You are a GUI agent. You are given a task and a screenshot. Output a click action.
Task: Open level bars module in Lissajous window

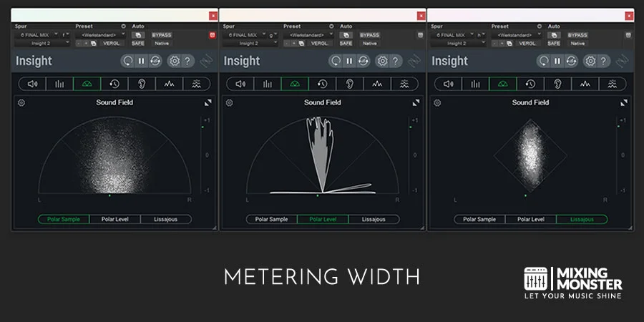click(475, 84)
